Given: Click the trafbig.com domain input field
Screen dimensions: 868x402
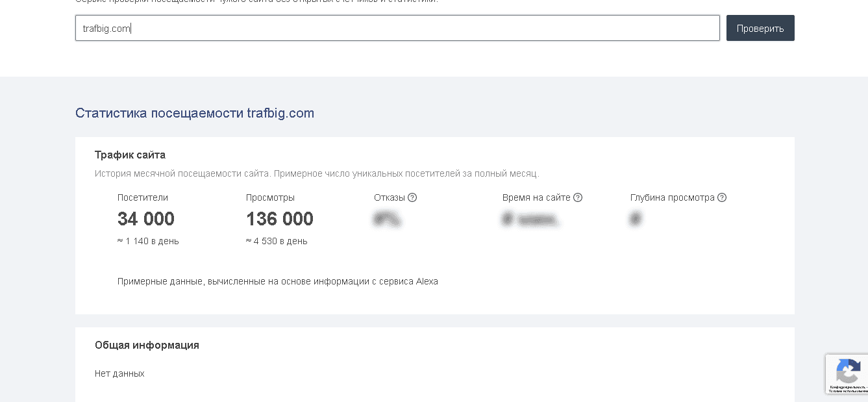Looking at the screenshot, I should 397,29.
